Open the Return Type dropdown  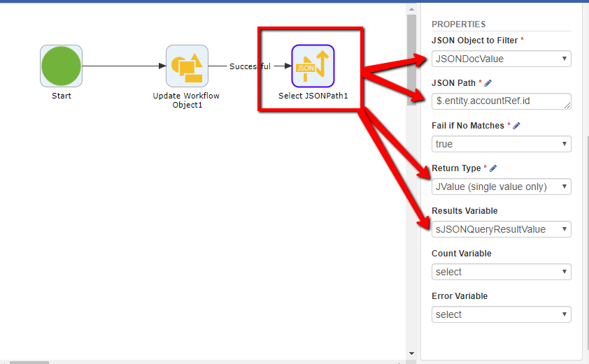click(x=501, y=187)
